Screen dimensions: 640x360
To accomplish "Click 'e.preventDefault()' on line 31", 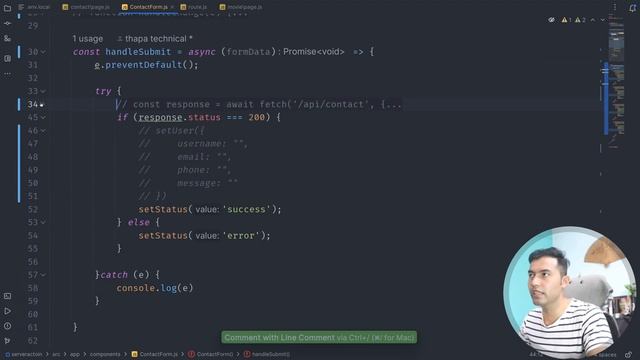I will tap(146, 65).
